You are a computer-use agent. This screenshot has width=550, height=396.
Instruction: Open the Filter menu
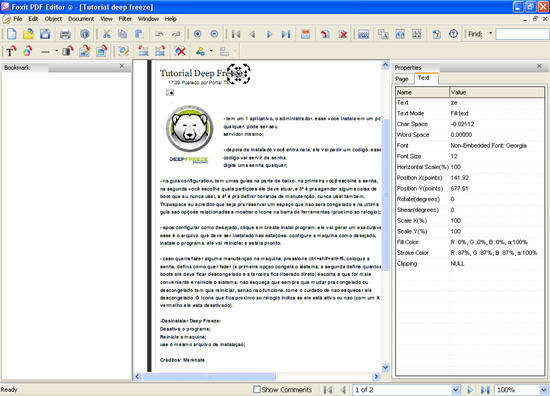[x=125, y=19]
